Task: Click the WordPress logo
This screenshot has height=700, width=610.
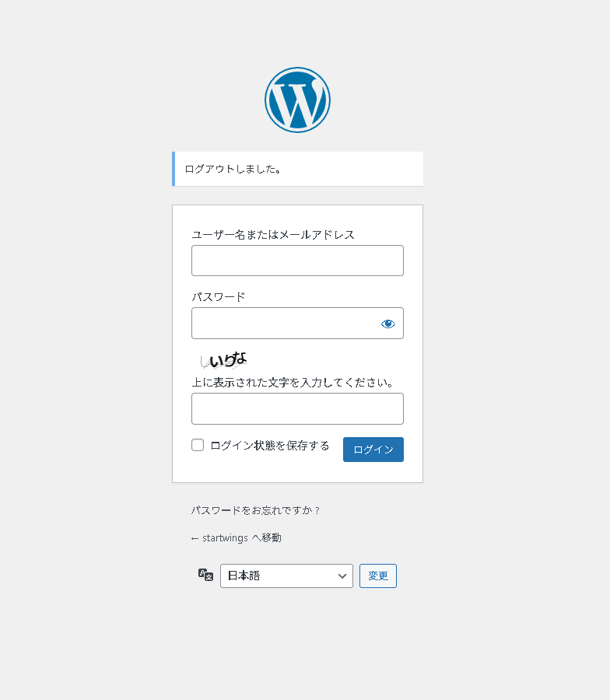Action: [x=297, y=100]
